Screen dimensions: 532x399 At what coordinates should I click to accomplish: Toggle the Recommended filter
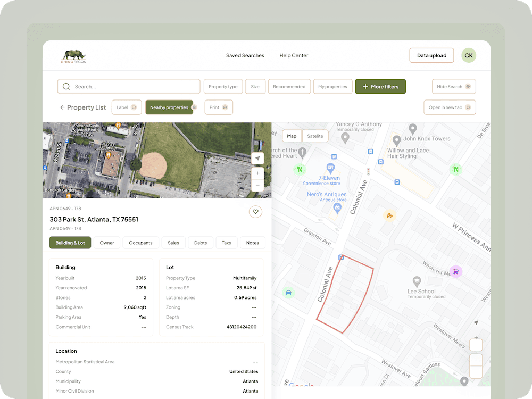(289, 87)
